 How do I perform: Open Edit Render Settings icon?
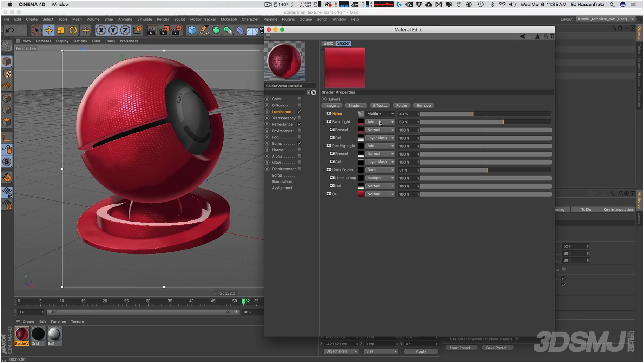pyautogui.click(x=177, y=30)
